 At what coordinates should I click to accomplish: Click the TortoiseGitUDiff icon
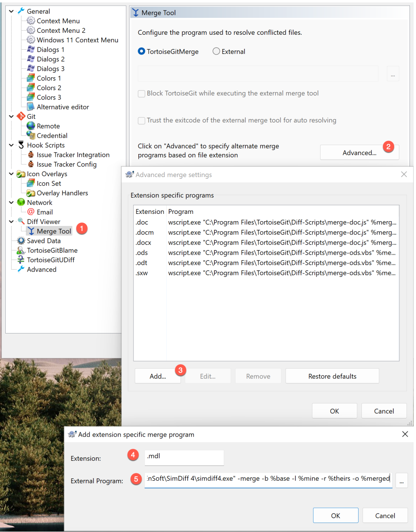[x=21, y=260]
